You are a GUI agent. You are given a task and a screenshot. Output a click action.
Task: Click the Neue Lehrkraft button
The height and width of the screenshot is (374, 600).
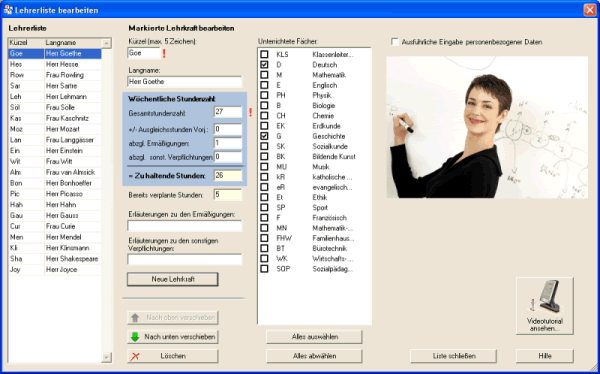[x=173, y=279]
